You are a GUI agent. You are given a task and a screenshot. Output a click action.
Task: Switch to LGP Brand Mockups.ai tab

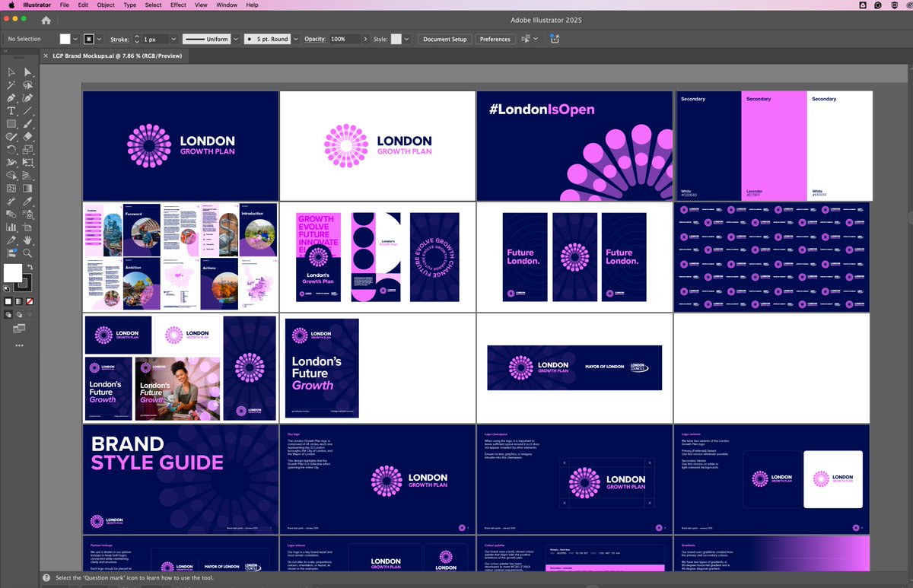115,56
